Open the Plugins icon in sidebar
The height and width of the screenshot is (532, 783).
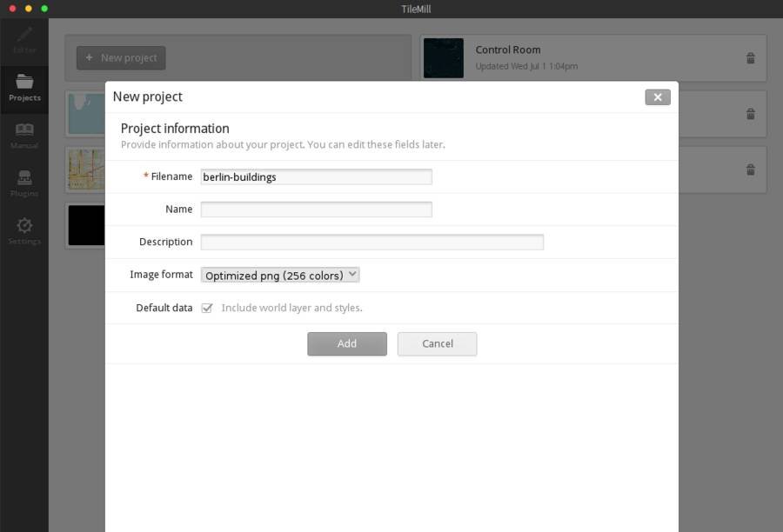coord(24,178)
